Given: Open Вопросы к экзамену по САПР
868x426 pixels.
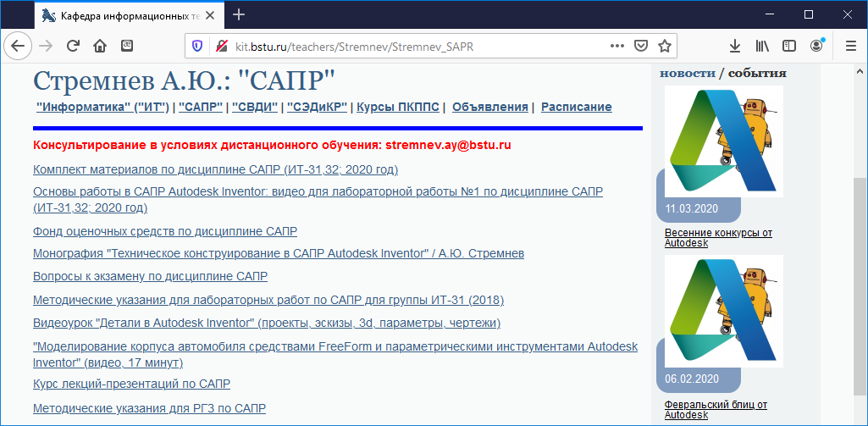Looking at the screenshot, I should tap(151, 276).
